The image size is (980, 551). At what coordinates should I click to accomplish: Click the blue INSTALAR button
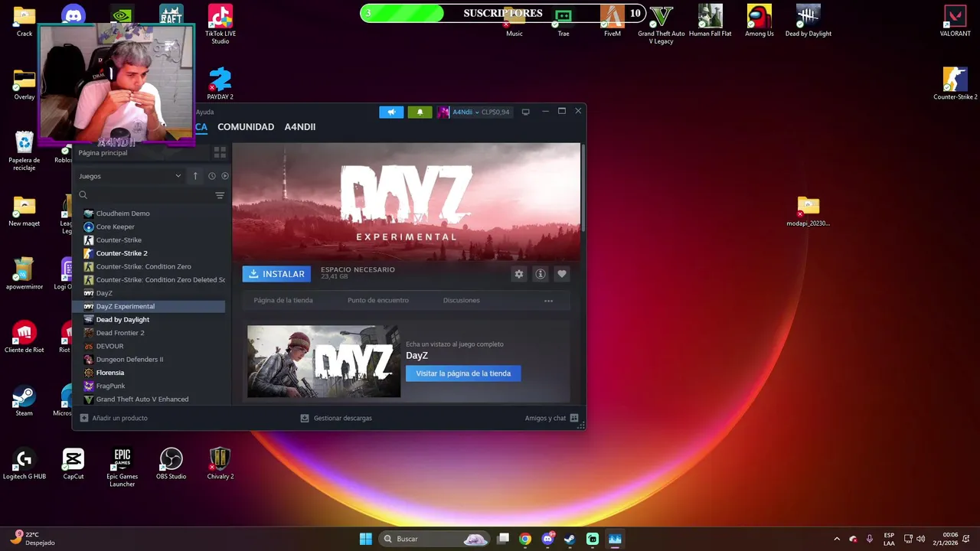[x=276, y=274]
